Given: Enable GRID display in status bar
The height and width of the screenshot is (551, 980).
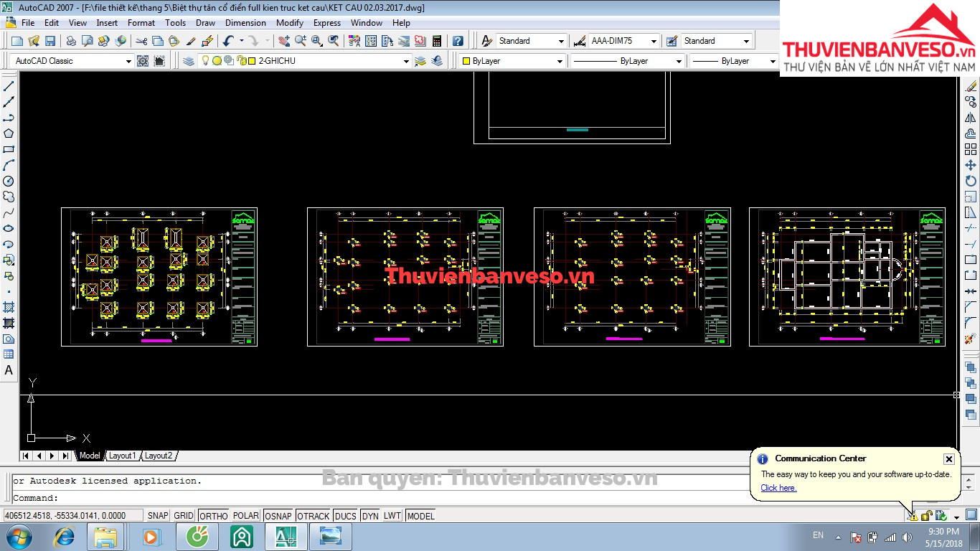Looking at the screenshot, I should [x=184, y=516].
